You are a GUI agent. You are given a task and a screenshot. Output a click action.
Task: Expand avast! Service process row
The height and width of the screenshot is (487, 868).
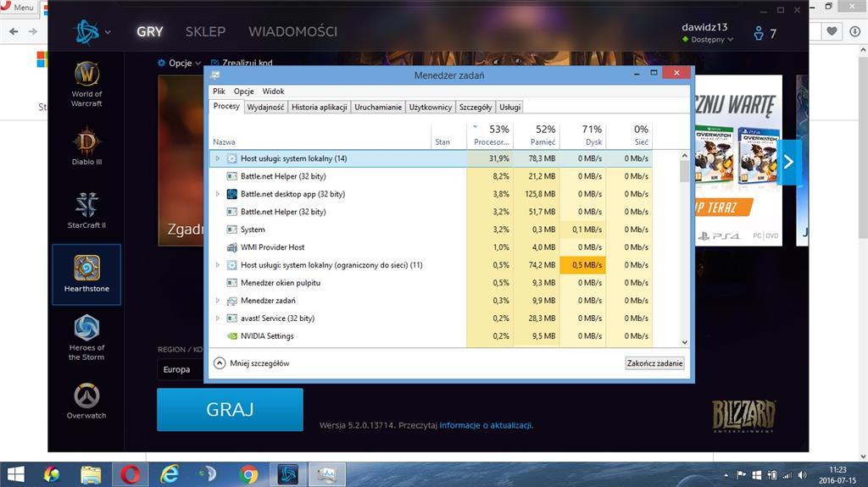coord(218,318)
